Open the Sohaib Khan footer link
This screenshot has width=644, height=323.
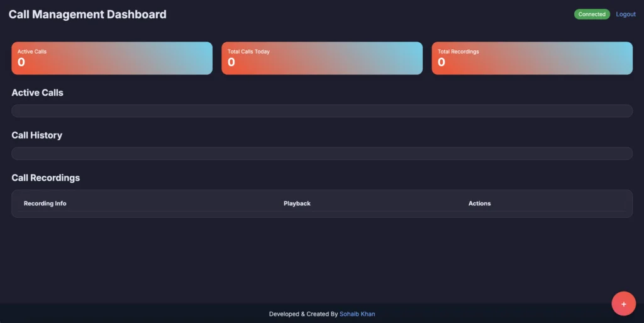coord(357,314)
